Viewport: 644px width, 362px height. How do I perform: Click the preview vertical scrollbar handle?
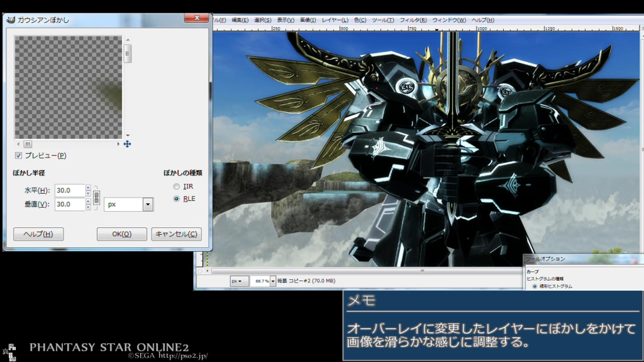click(128, 53)
